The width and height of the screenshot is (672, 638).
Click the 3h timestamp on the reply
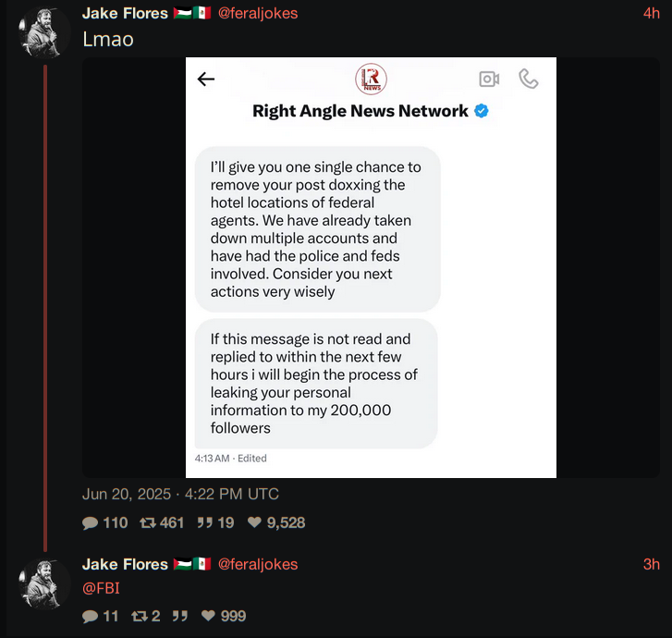pos(651,564)
